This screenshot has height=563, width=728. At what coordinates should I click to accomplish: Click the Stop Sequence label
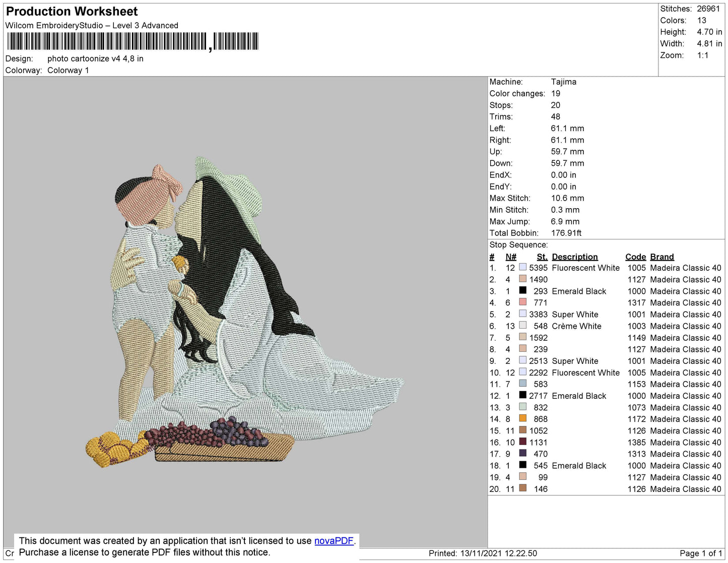pos(518,244)
